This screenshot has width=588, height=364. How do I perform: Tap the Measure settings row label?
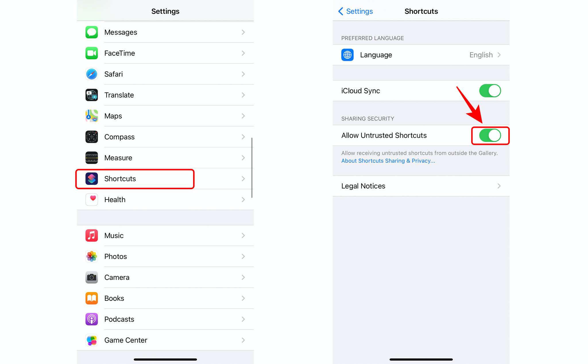pyautogui.click(x=118, y=158)
